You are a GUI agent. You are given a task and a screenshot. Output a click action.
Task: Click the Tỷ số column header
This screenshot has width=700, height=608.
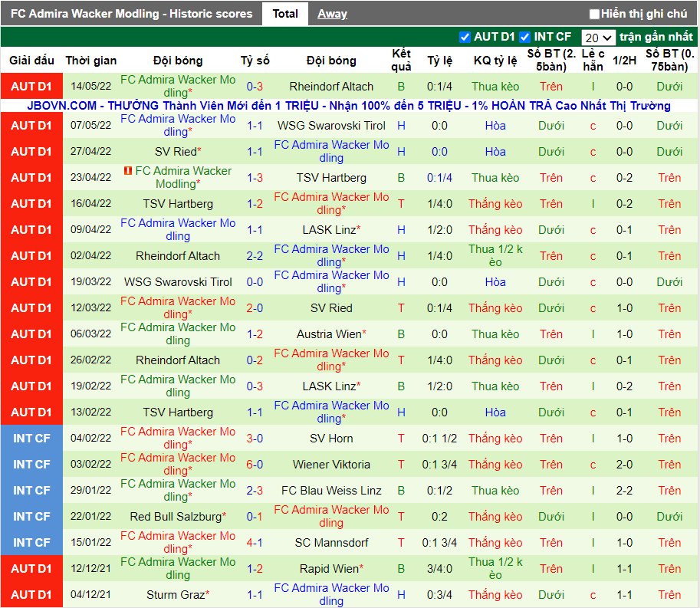255,61
